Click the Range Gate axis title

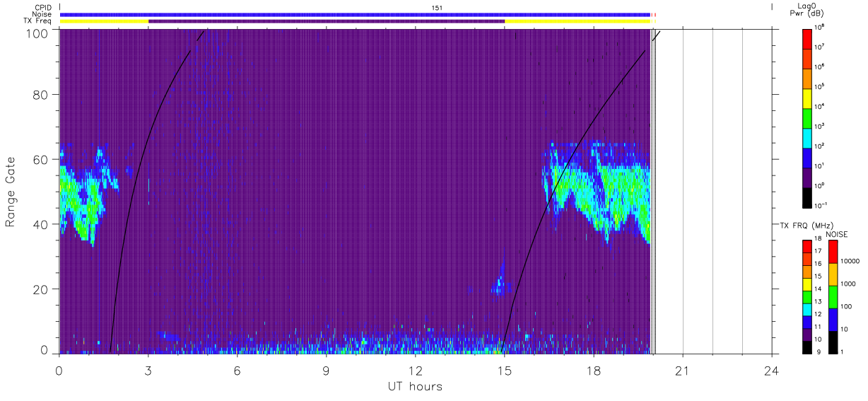point(11,192)
